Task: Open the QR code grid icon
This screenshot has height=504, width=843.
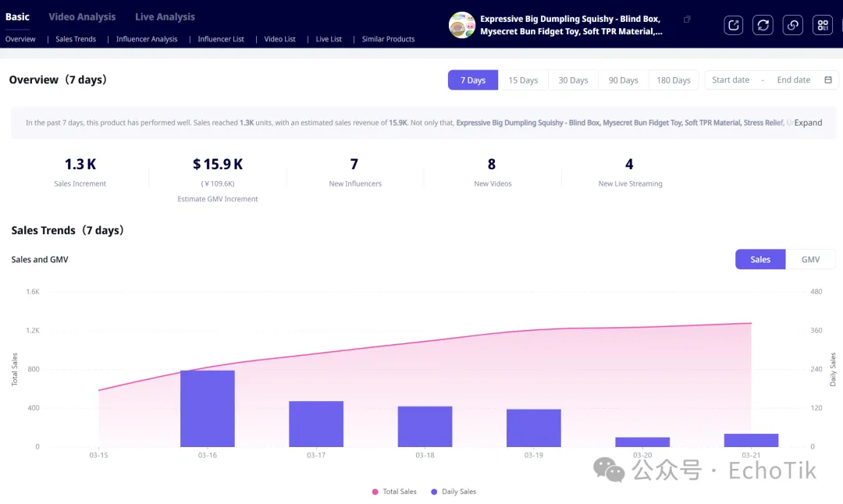Action: pyautogui.click(x=822, y=25)
